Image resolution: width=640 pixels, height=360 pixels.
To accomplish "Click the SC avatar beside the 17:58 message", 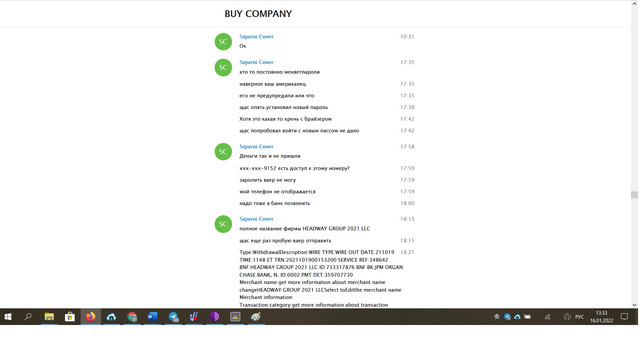I will 223,151.
